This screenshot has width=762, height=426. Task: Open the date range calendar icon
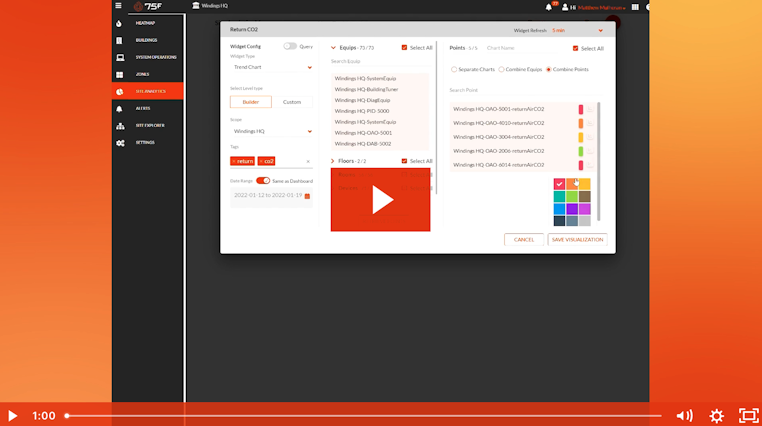point(307,196)
